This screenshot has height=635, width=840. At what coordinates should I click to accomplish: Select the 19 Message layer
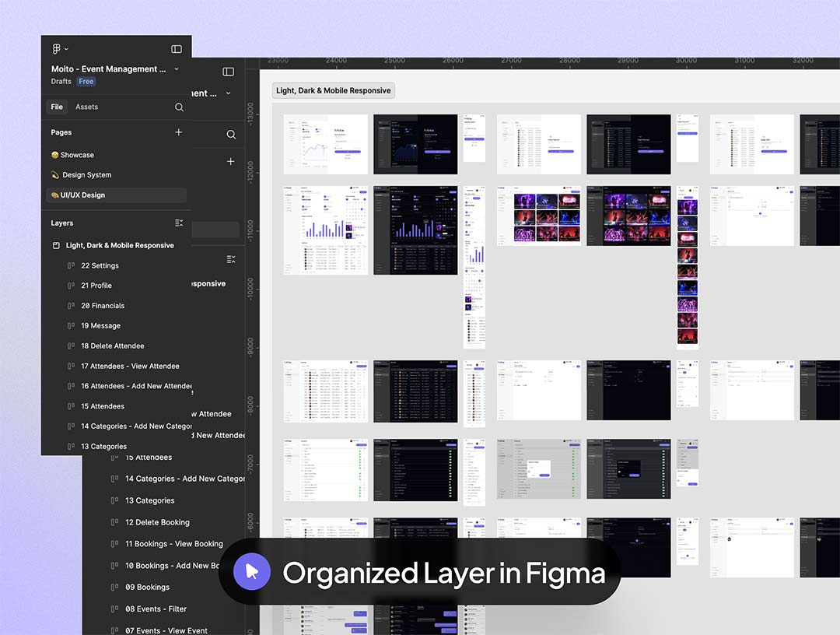100,326
